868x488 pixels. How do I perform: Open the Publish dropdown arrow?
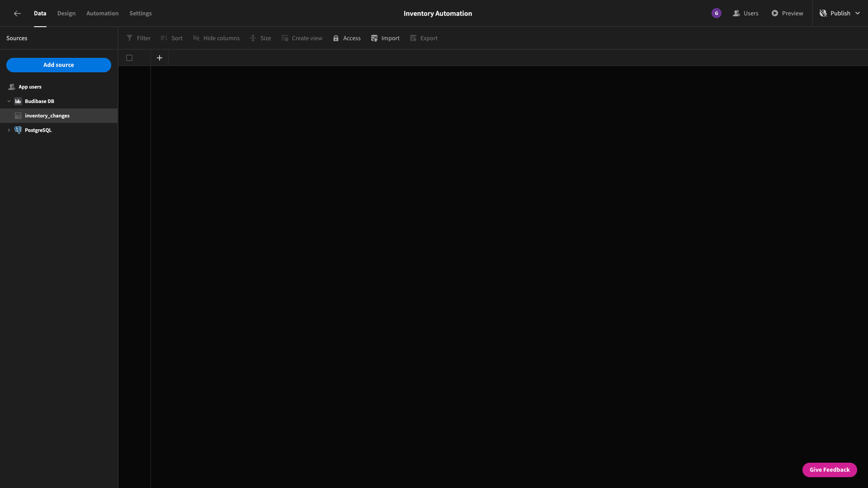(858, 14)
